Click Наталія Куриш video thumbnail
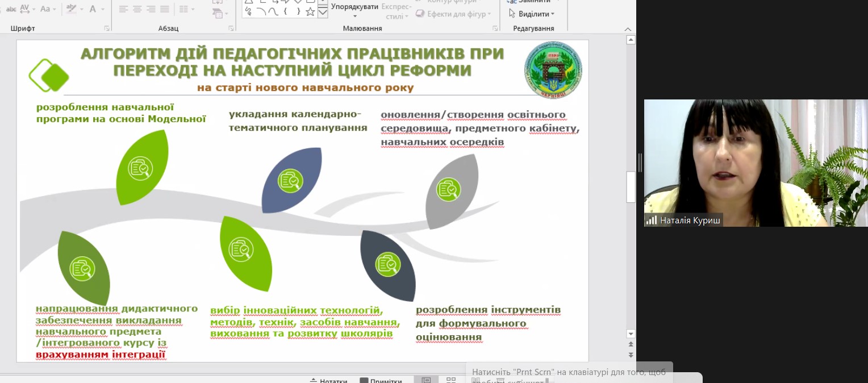The image size is (868, 383). click(756, 163)
